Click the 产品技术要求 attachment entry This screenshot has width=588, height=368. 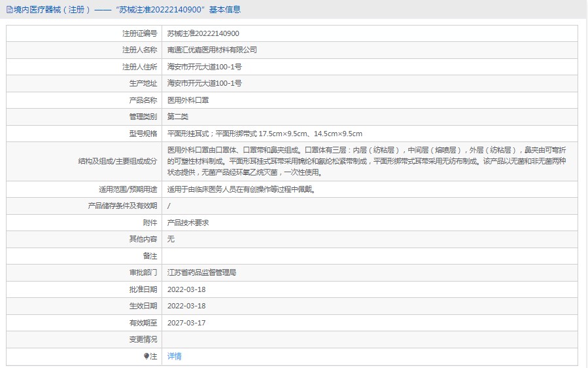click(188, 223)
